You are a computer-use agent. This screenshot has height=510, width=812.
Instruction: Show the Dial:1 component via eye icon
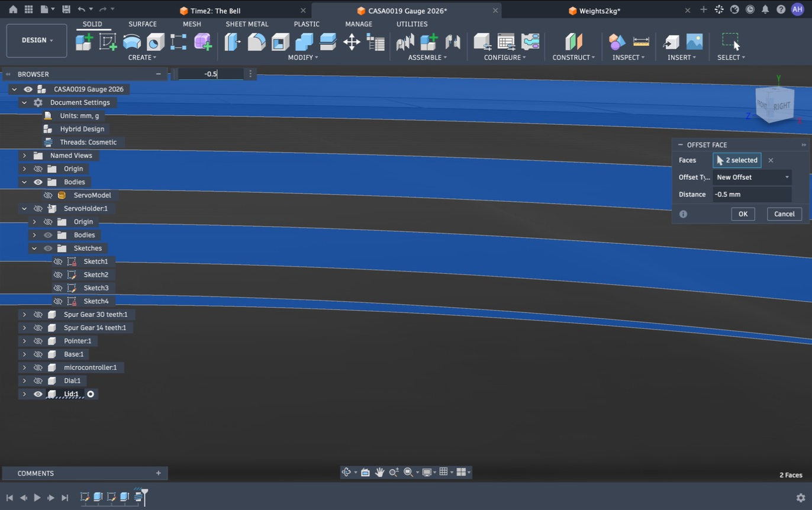point(38,381)
